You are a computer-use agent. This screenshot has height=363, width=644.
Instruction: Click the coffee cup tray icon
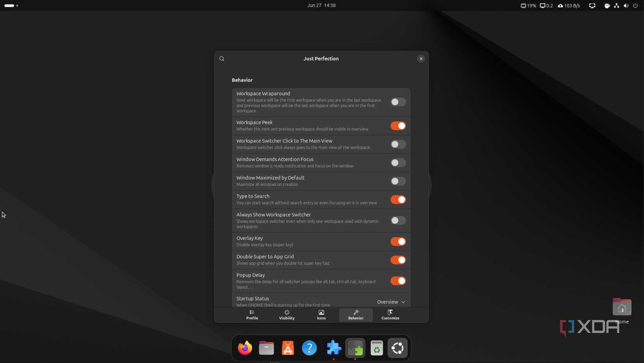point(607,5)
